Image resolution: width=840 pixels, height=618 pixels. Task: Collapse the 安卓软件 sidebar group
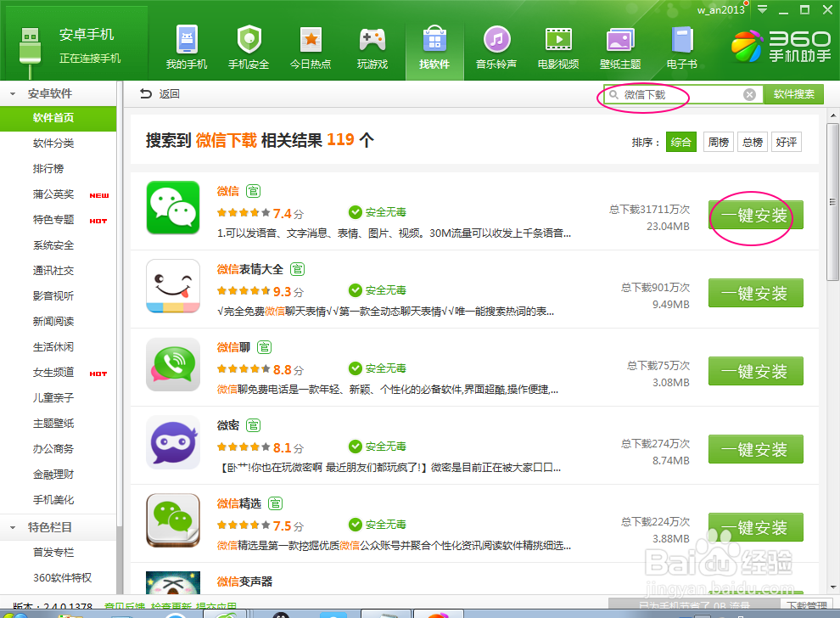[13, 94]
